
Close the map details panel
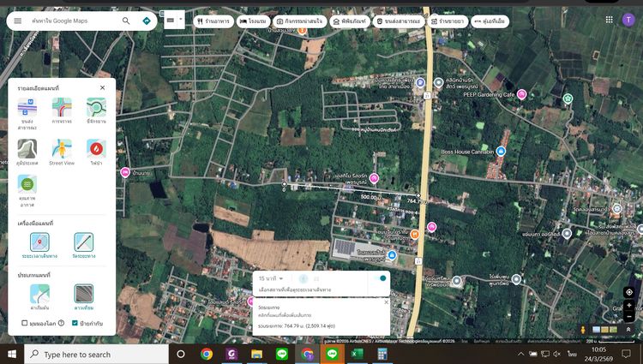[102, 87]
